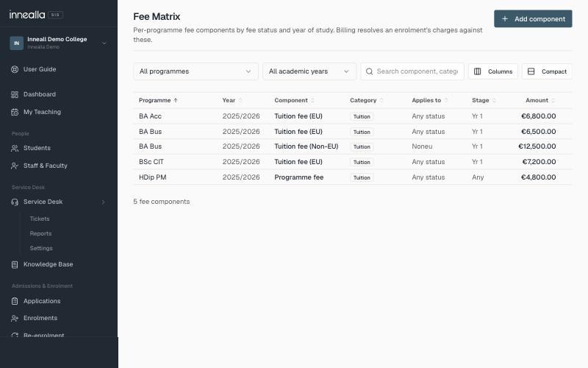Click the search magnifier icon
588x368 pixels.
370,71
